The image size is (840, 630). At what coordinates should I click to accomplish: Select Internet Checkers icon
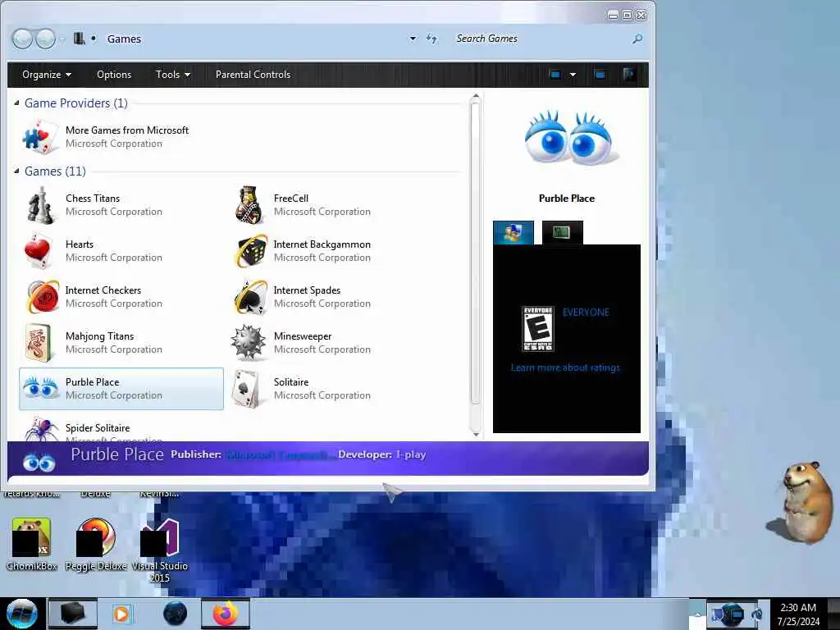(43, 296)
